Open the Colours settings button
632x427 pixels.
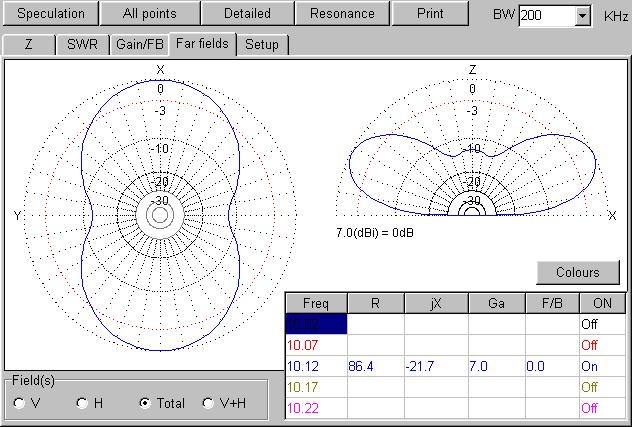[577, 272]
